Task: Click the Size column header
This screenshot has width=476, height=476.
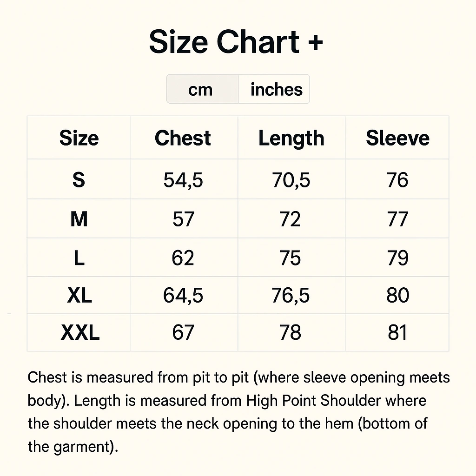Action: tap(79, 138)
